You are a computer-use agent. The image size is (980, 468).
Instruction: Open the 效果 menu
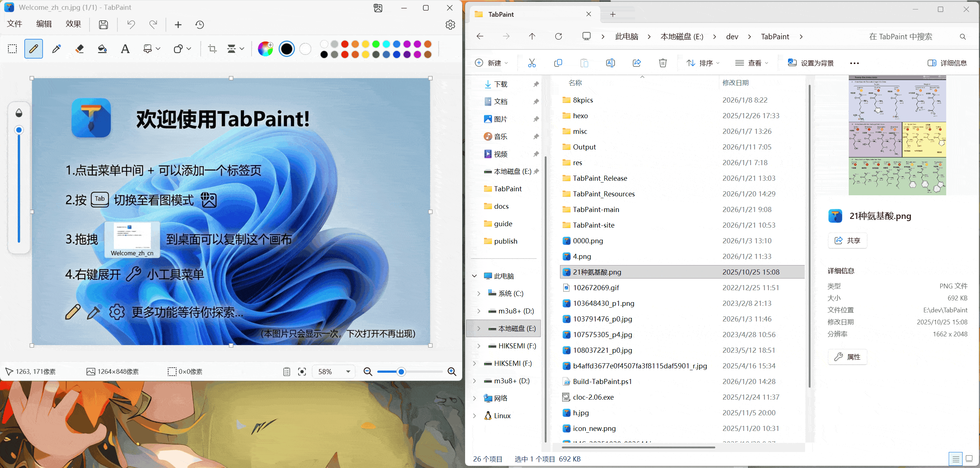[x=73, y=24]
